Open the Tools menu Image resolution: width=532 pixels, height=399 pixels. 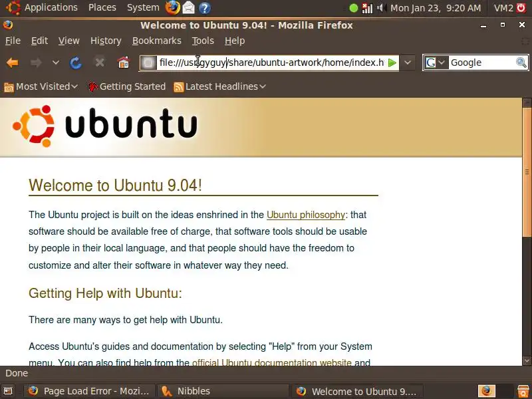coord(203,41)
